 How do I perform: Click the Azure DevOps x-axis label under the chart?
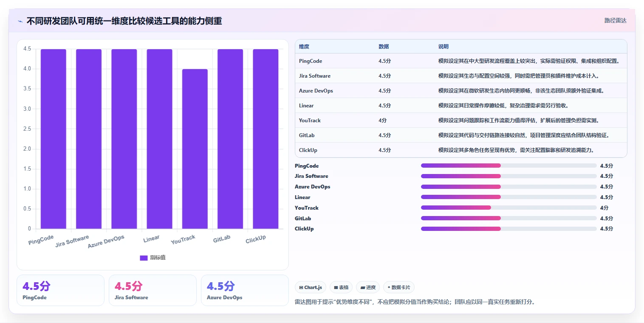point(106,242)
